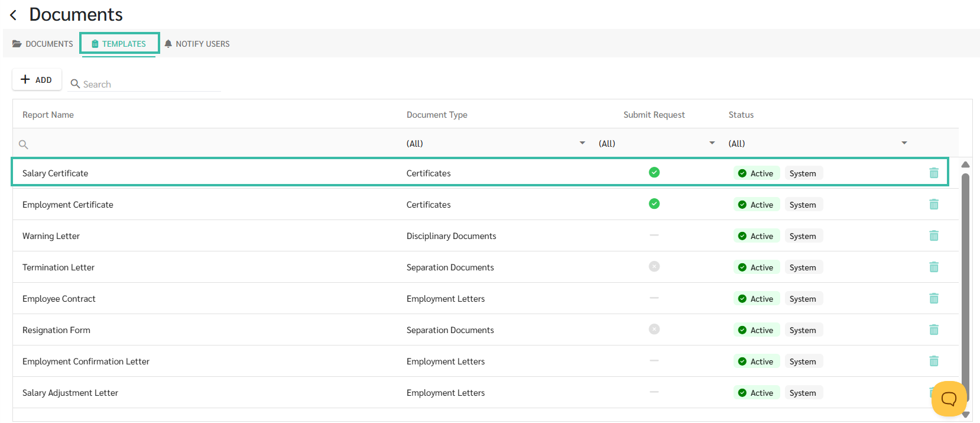Delete the Termination Letter template
This screenshot has width=980, height=423.
[934, 267]
